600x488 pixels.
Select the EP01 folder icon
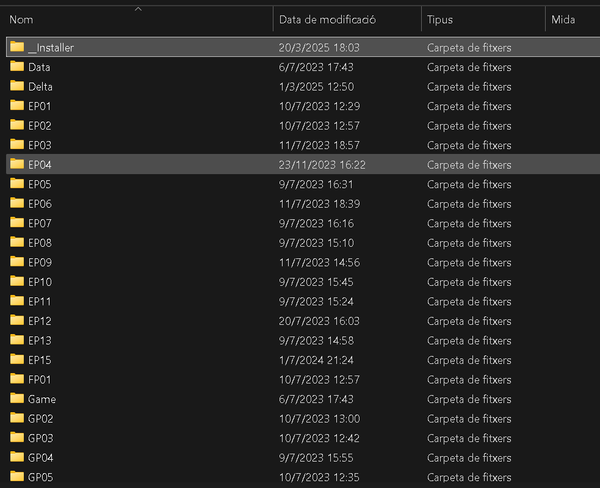coord(17,105)
